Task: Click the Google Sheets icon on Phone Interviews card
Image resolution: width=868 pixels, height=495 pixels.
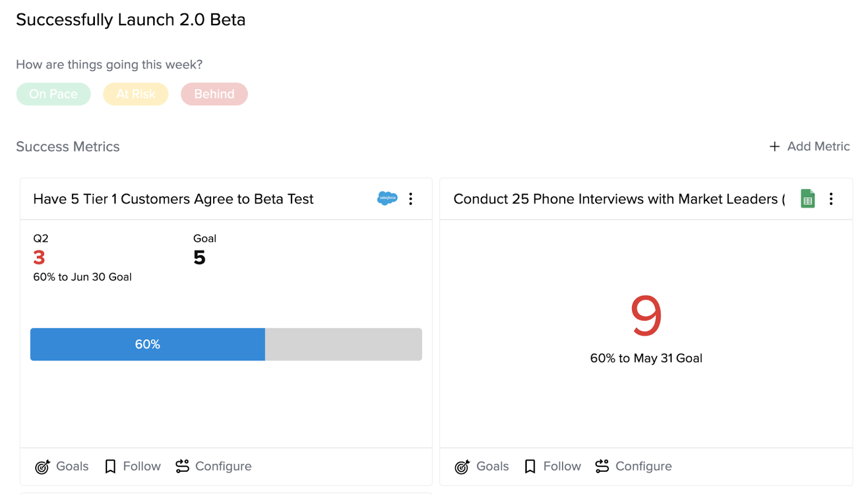Action: (808, 199)
